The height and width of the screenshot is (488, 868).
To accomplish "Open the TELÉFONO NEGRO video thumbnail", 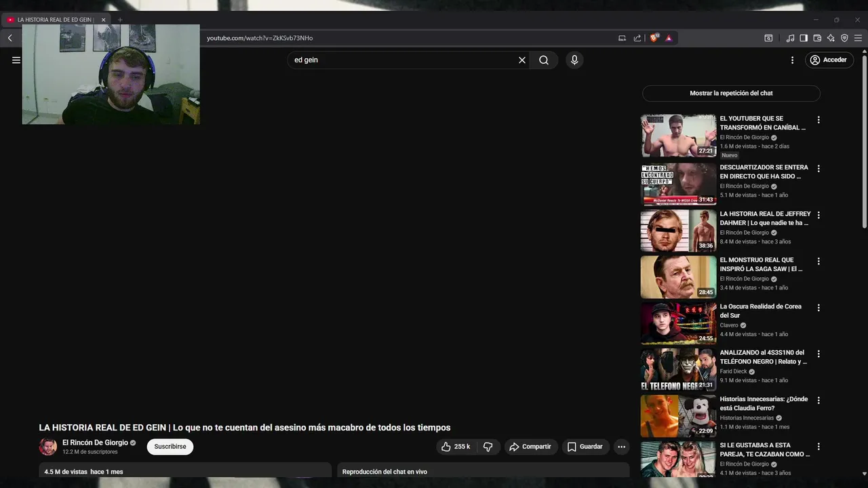I will (678, 369).
